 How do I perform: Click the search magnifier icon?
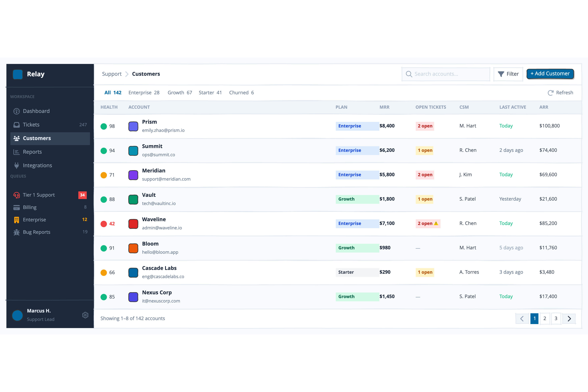409,74
